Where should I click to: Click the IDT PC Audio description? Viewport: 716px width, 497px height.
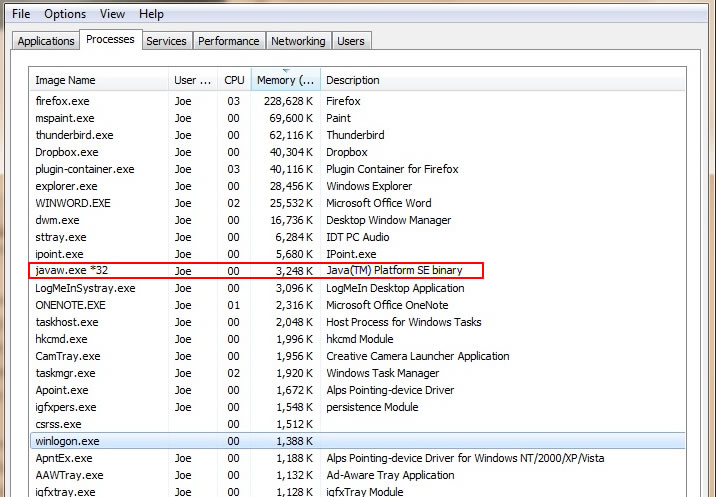click(358, 237)
